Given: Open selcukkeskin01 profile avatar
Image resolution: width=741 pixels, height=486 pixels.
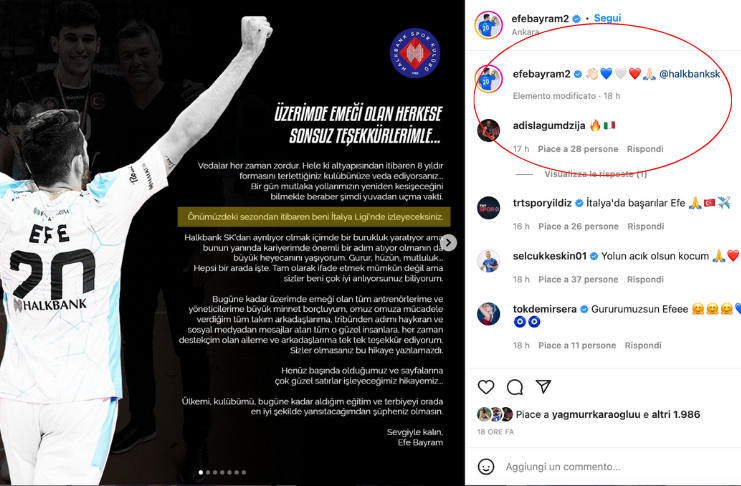Looking at the screenshot, I should click(488, 261).
